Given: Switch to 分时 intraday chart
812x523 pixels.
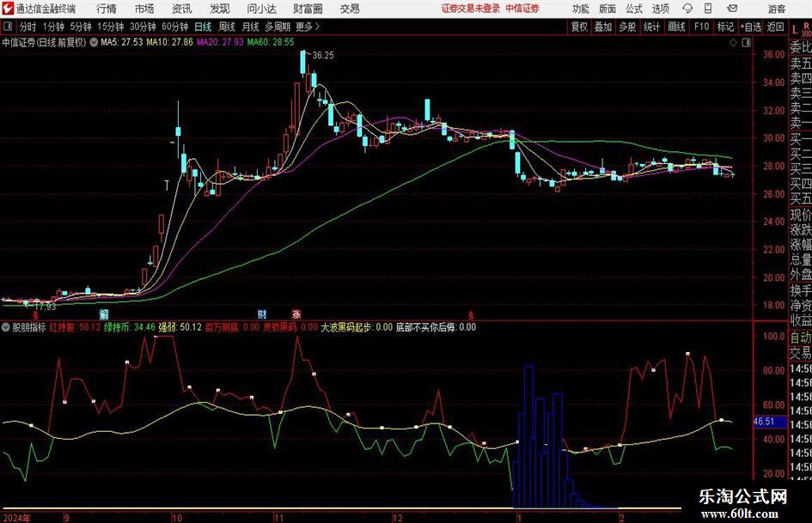Looking at the screenshot, I should click(x=28, y=27).
